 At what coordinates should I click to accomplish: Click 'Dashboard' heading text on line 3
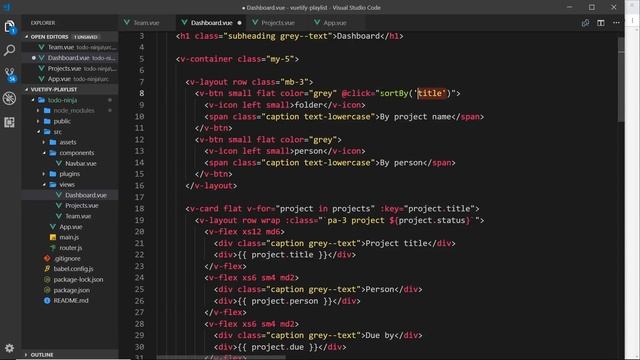pyautogui.click(x=358, y=36)
